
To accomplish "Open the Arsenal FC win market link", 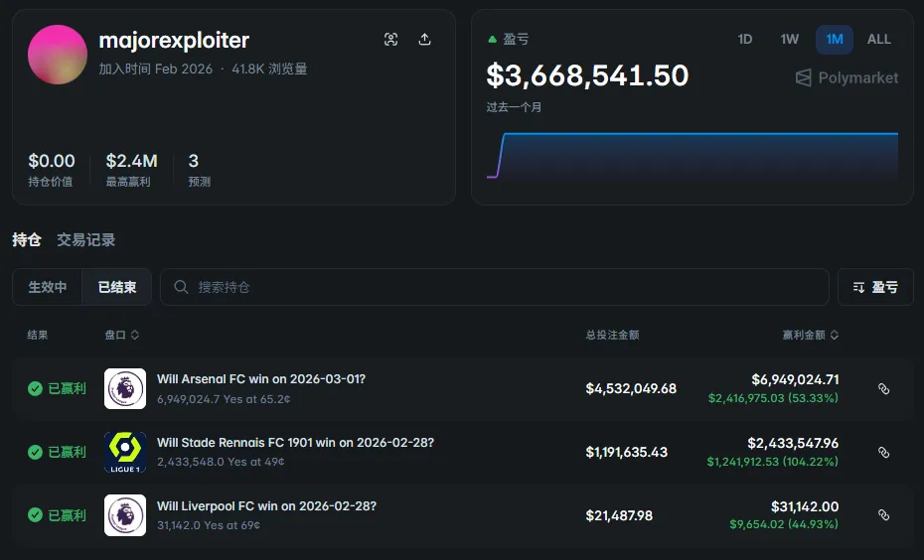I will [260, 379].
